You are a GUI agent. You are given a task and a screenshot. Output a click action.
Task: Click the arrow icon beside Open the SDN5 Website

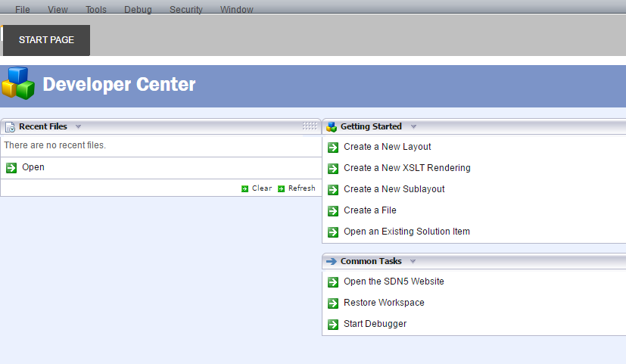[x=333, y=282]
